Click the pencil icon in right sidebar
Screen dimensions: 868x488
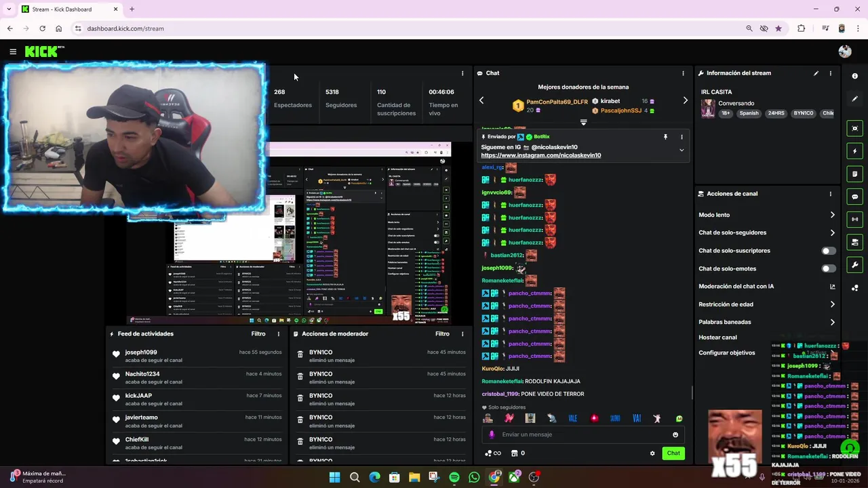pos(854,99)
